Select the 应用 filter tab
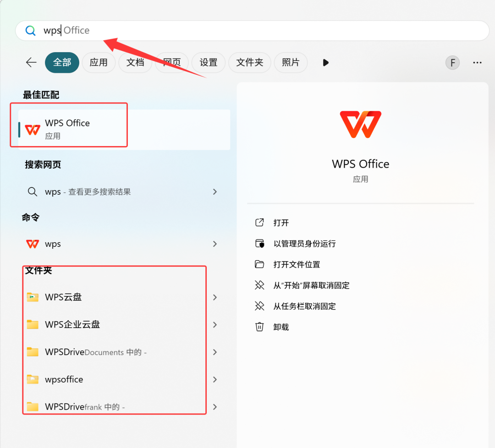The height and width of the screenshot is (448, 495). tap(99, 63)
